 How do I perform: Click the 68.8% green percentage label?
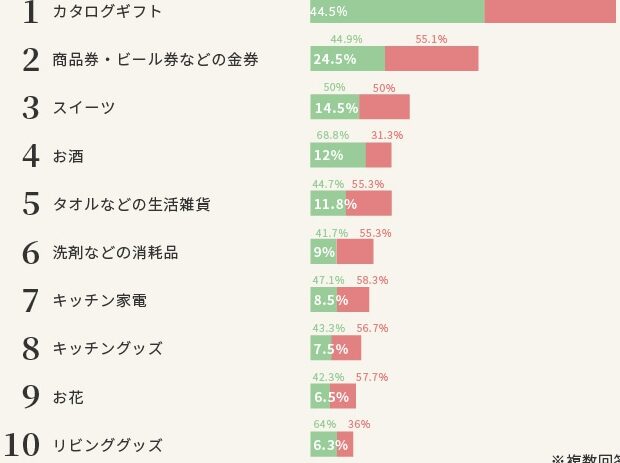coord(333,135)
